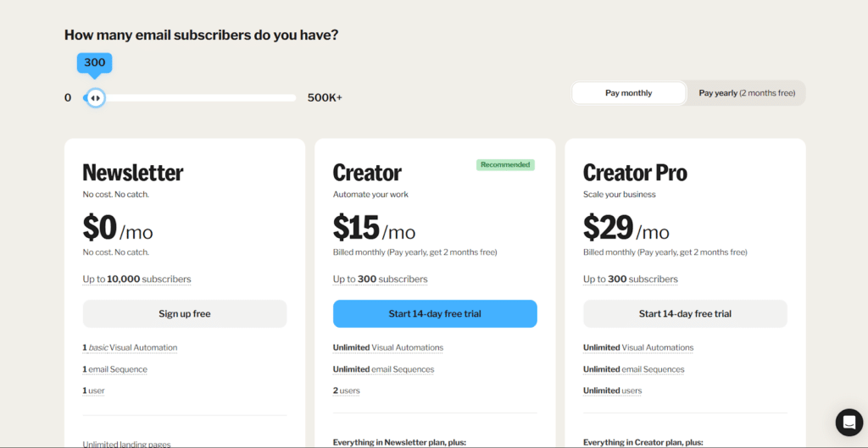Click '1 user' in Newsletter plan
868x448 pixels.
pyautogui.click(x=94, y=390)
